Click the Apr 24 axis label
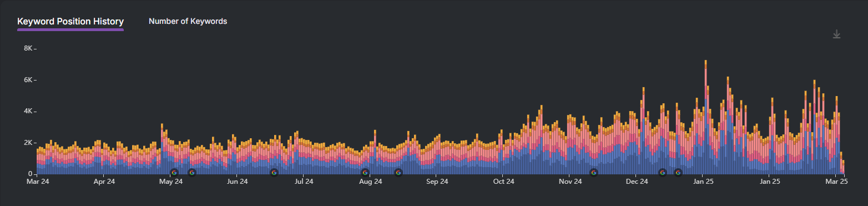This screenshot has height=206, width=868. click(x=104, y=182)
